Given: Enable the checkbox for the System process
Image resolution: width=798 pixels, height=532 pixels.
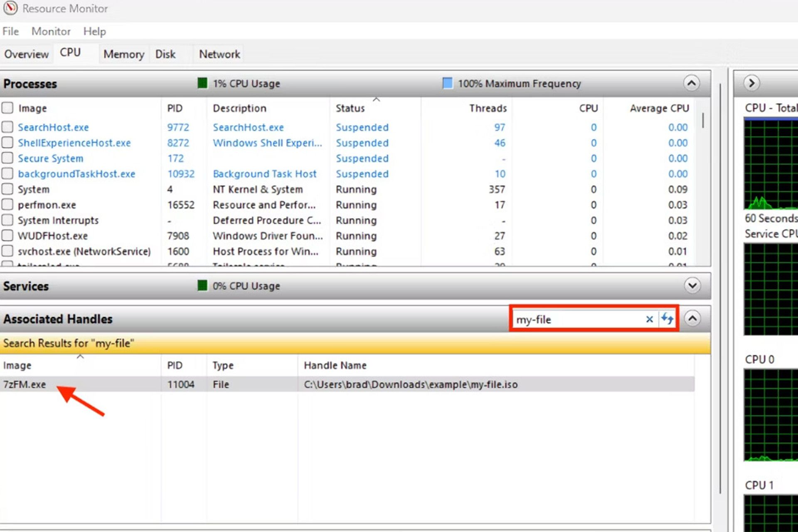Looking at the screenshot, I should [x=7, y=189].
